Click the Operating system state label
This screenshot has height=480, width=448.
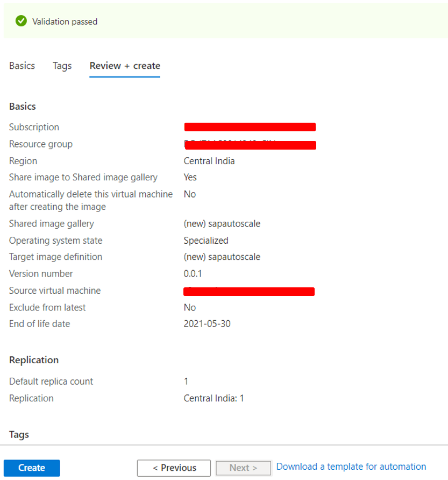click(56, 241)
